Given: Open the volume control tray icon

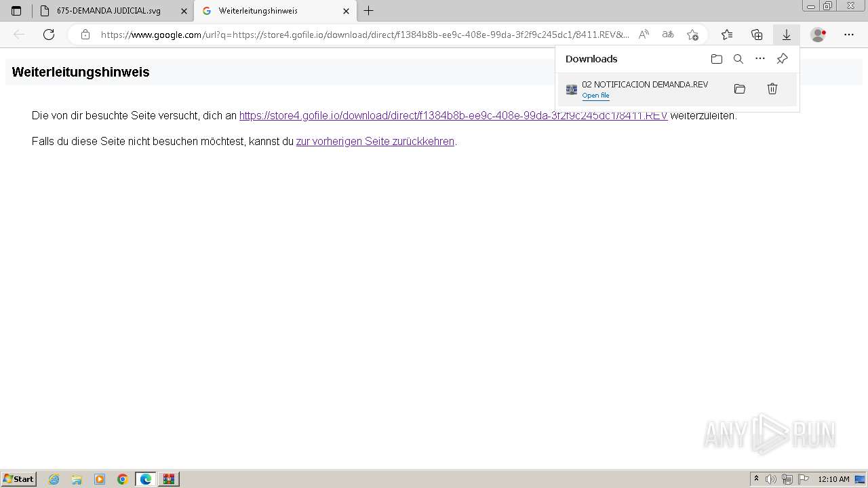Looking at the screenshot, I should click(771, 479).
